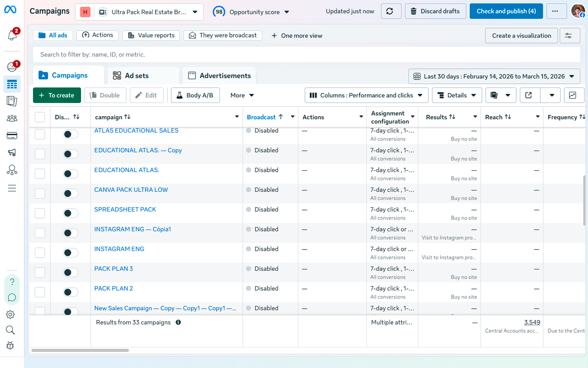The width and height of the screenshot is (588, 368).
Task: Expand the Columns: Performance and clicks dropdown
Action: (366, 95)
